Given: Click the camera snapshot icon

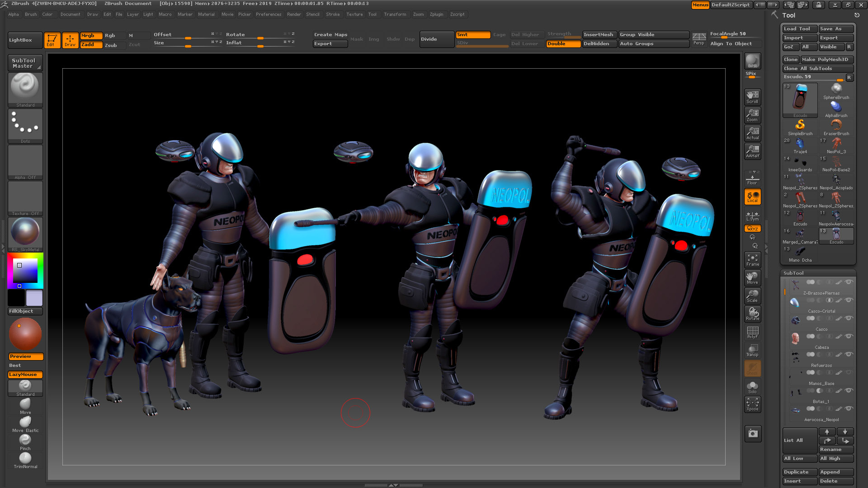Looking at the screenshot, I should pyautogui.click(x=753, y=433).
